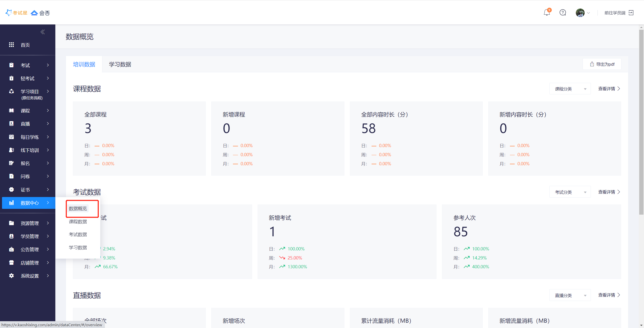This screenshot has width=644, height=328.
Task: Click the help question mark icon
Action: [x=562, y=13]
